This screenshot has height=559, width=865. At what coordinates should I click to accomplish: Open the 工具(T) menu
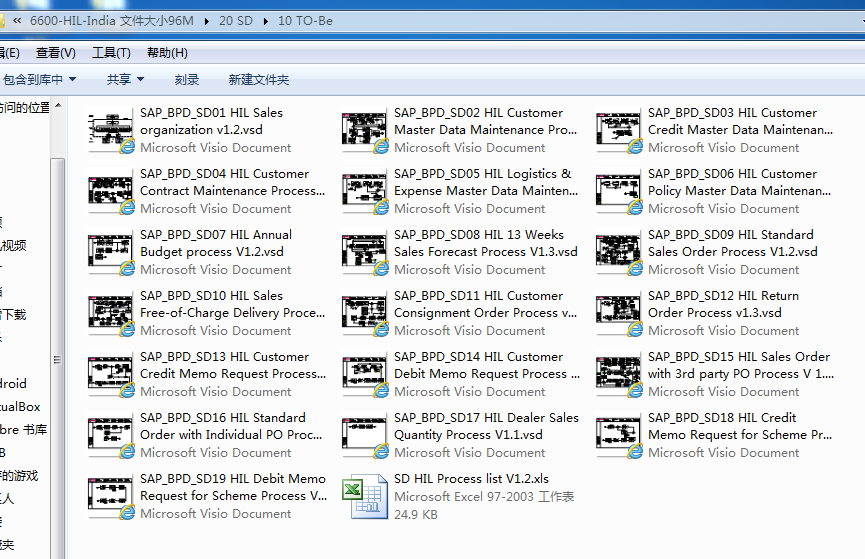pos(111,53)
